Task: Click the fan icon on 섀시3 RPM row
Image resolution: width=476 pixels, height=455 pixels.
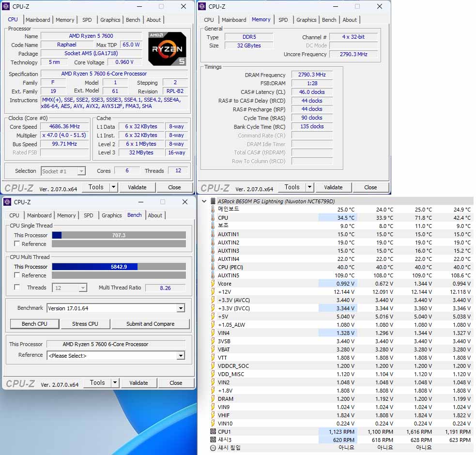Action: coord(213,440)
